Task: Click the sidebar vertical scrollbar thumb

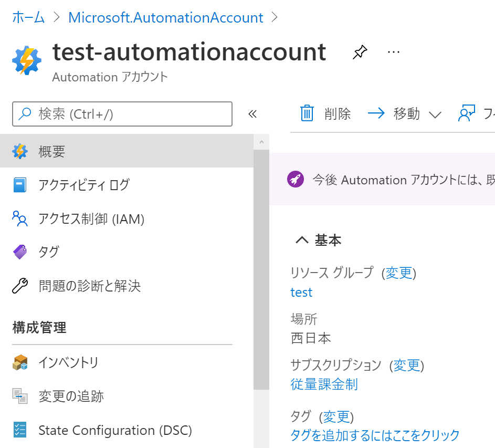Action: (261, 270)
